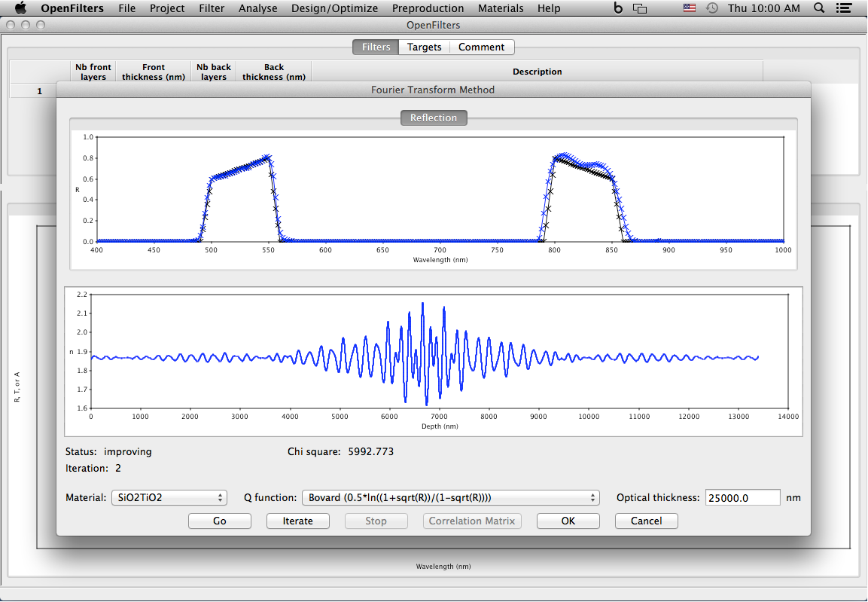
Task: Click the screen mirroring menu bar icon
Action: tap(640, 8)
